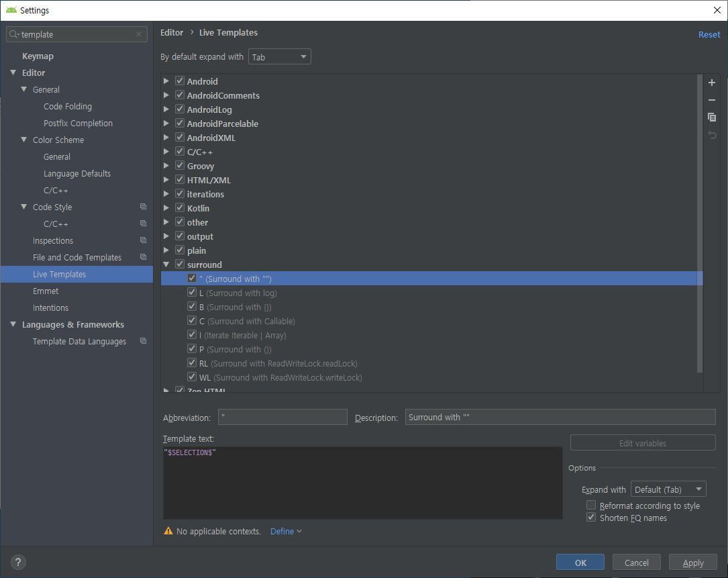The image size is (728, 578).
Task: Disable the surround group checkbox
Action: (x=180, y=264)
